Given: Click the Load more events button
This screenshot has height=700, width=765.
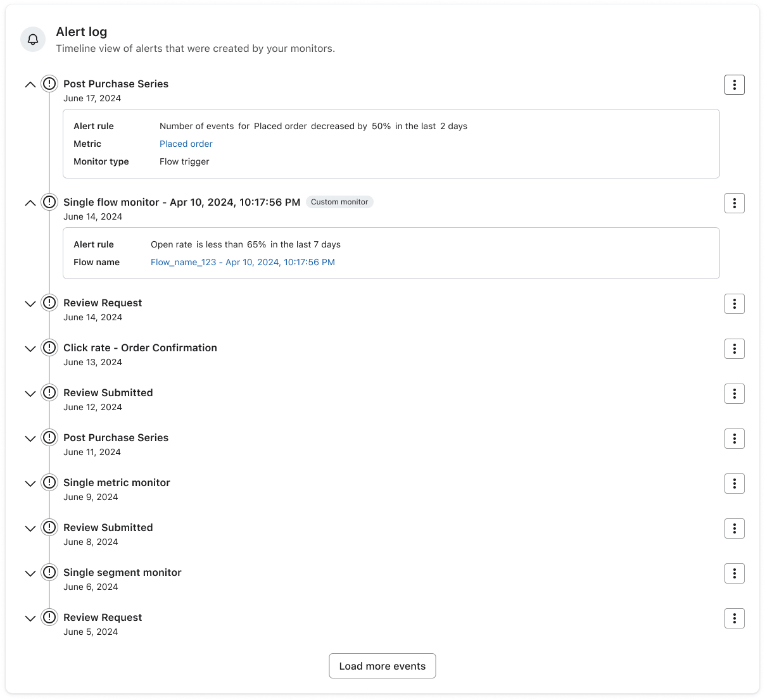Looking at the screenshot, I should point(382,666).
